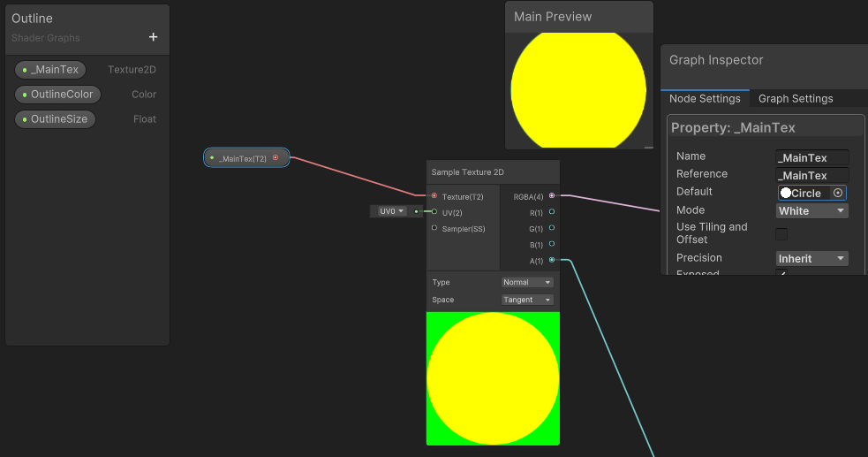Viewport: 868px width, 457px height.
Task: Click the Shader Graphs subtitle text
Action: 45,38
